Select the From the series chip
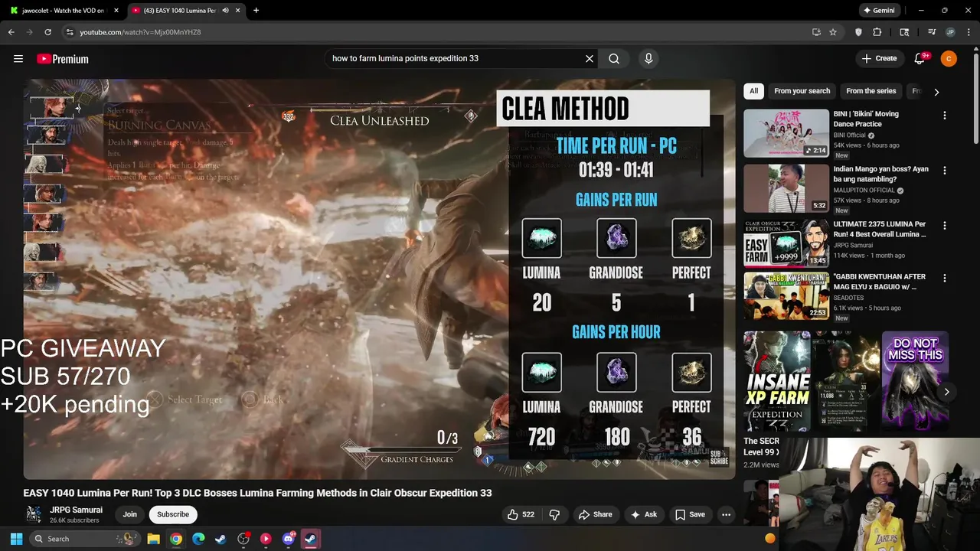This screenshot has width=980, height=551. tap(871, 91)
